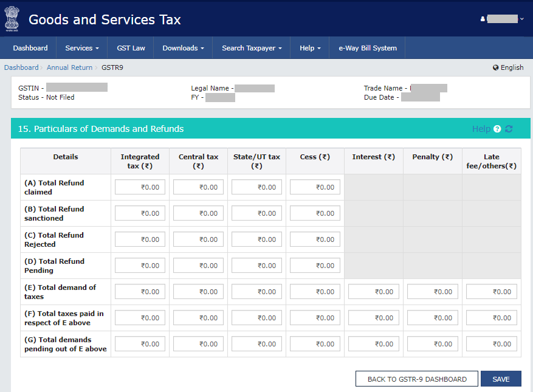The image size is (533, 392).
Task: Click the Help question mark icon
Action: point(497,129)
